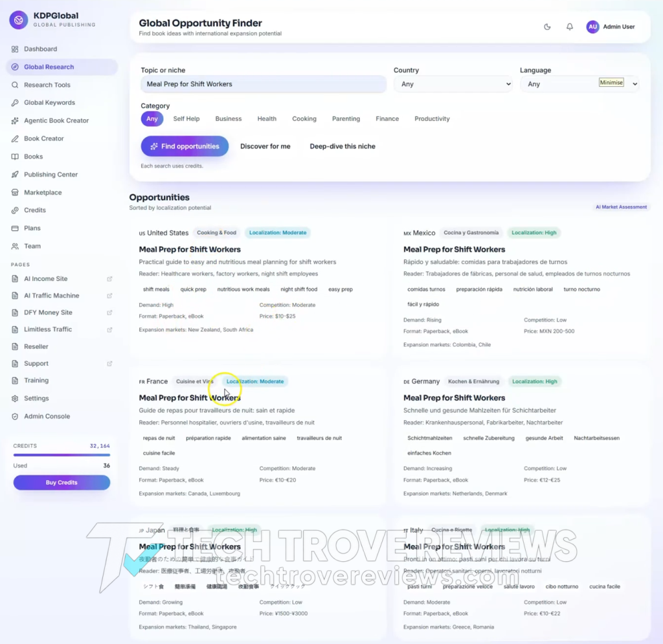Click the Agentic Book Creator sparkle icon
The image size is (663, 644).
(x=16, y=120)
